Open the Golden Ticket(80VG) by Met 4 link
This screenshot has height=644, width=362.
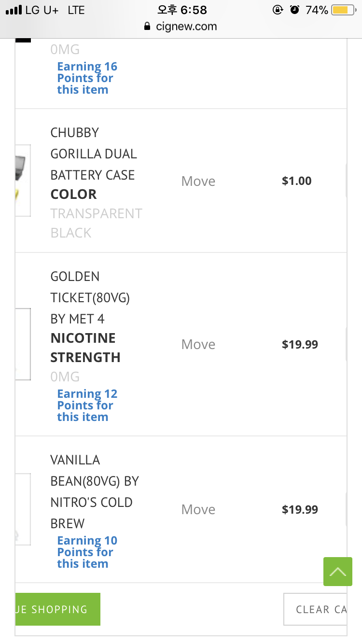tap(90, 298)
